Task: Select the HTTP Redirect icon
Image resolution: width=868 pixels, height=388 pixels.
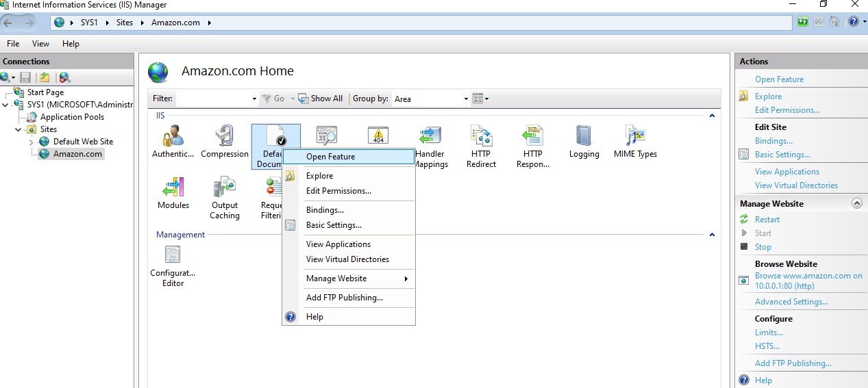Action: (x=481, y=147)
